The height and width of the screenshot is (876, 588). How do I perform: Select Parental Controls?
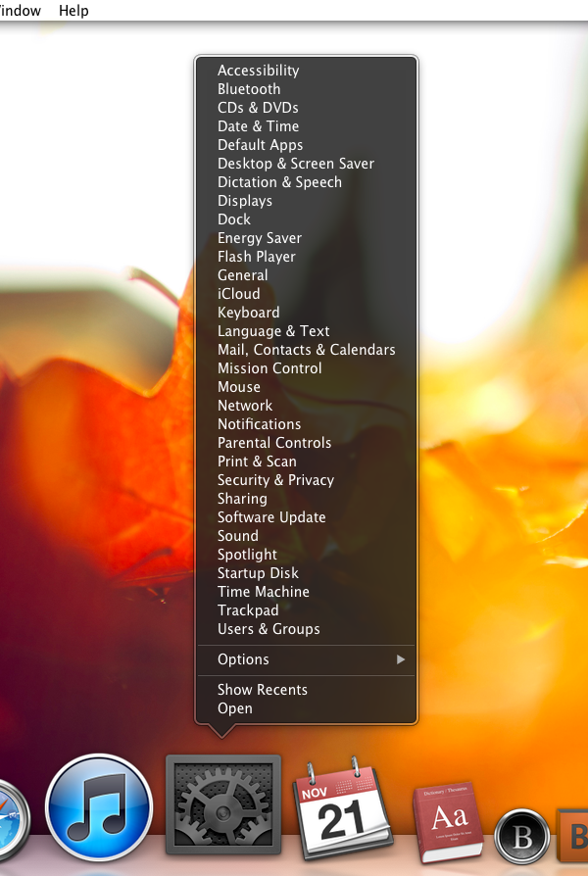tap(273, 443)
